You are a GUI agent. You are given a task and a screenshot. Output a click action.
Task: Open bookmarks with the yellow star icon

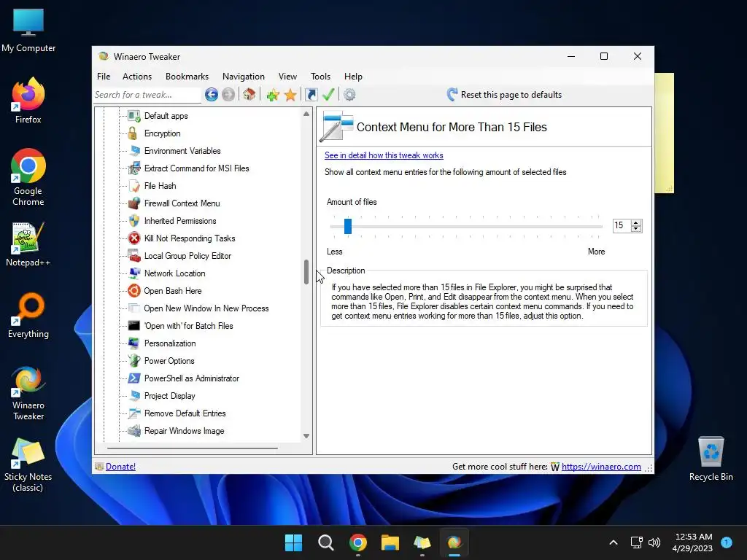pos(290,95)
